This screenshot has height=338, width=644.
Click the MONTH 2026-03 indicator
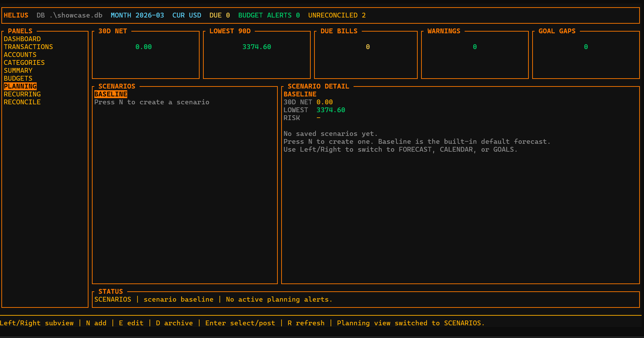coord(138,15)
